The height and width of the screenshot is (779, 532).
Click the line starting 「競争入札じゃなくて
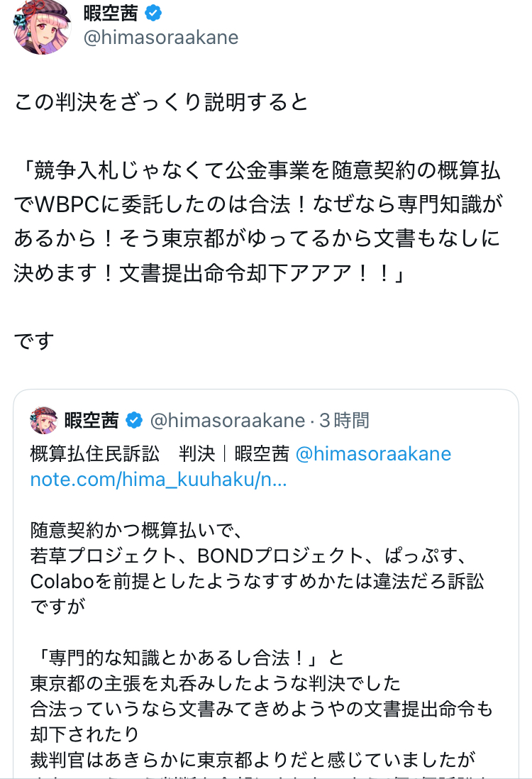257,171
